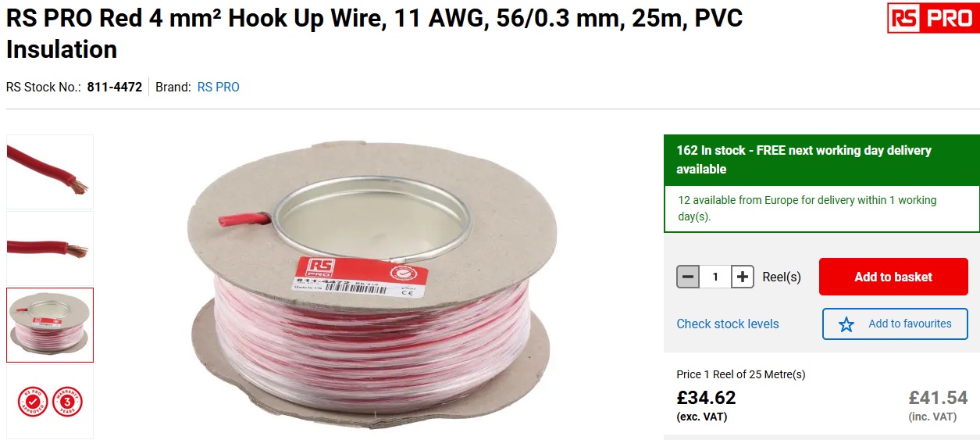Click into the reel quantity input field

coord(715,277)
